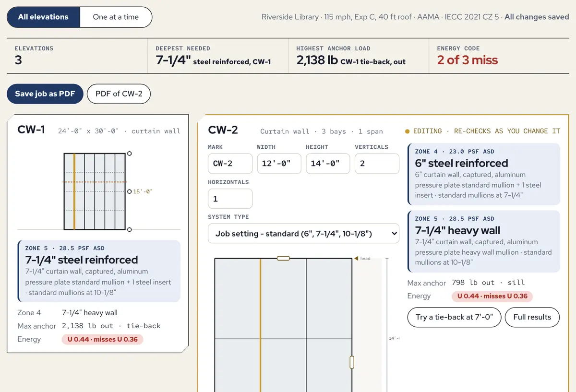This screenshot has height=392, width=576.
Task: Click the PDF of CW-2 button
Action: tap(119, 94)
